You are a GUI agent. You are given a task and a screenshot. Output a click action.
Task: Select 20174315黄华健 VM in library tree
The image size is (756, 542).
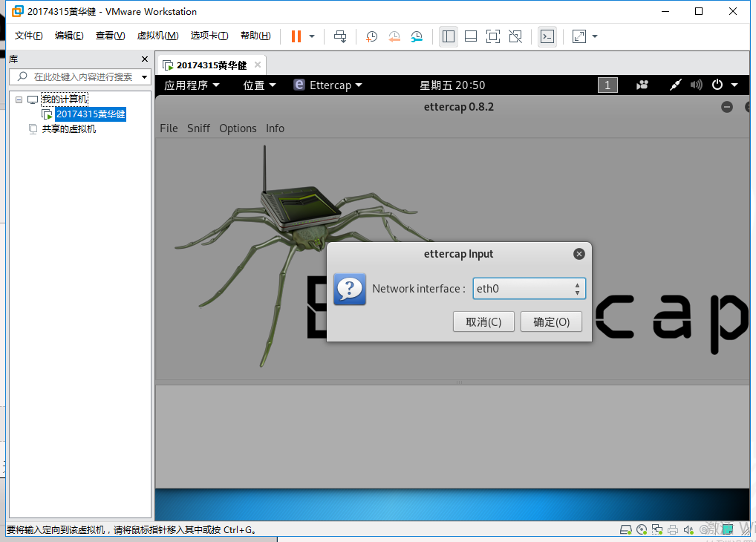coord(91,114)
